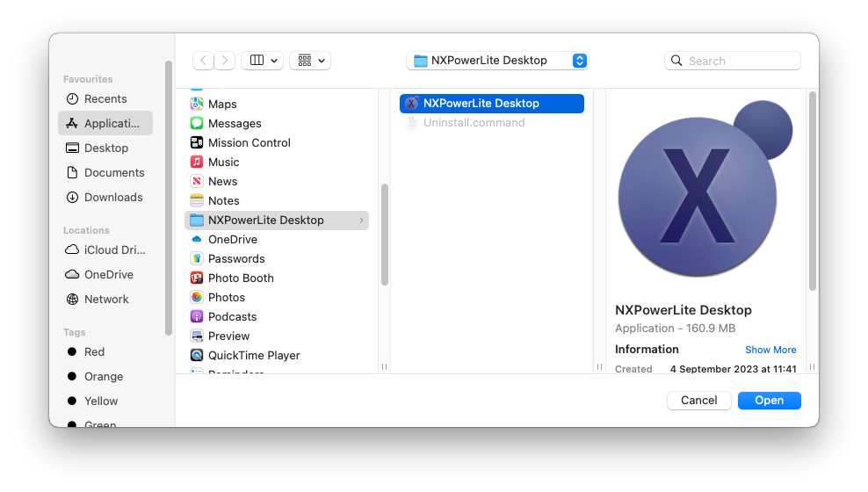This screenshot has width=868, height=492.
Task: Go forward with the right chevron button
Action: [x=224, y=61]
